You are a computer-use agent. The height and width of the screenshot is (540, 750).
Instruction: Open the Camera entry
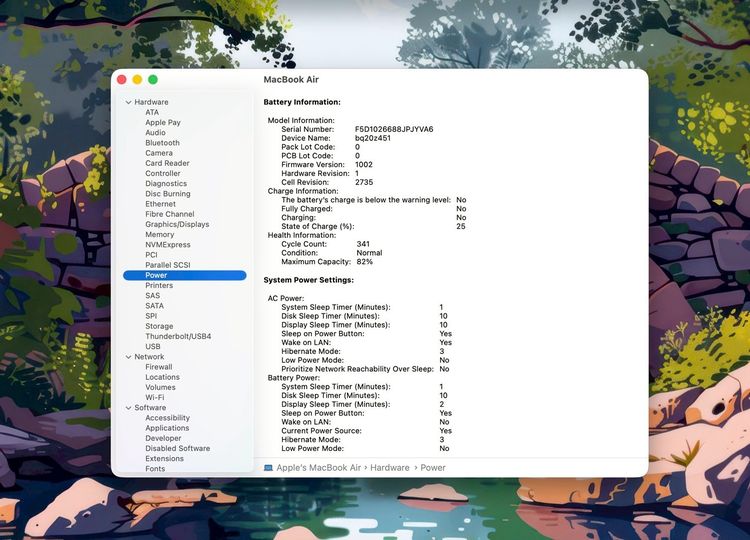[159, 153]
